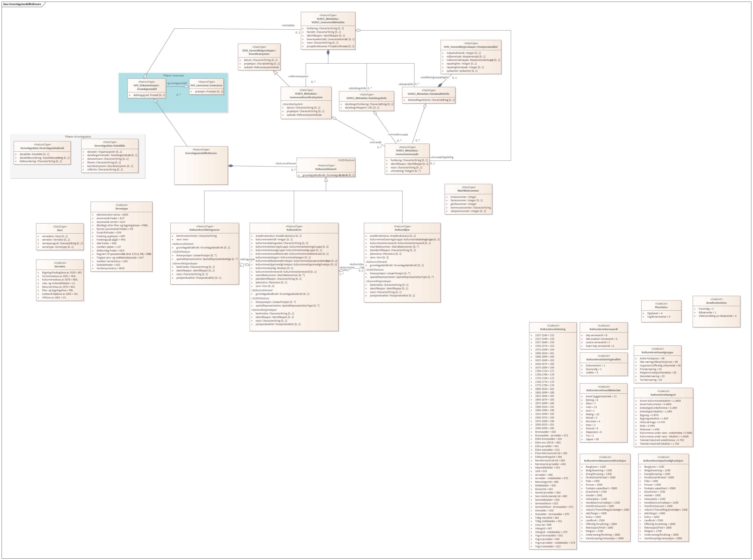Viewport: 753px width, 560px height.
Task: Click the KulturminneDateringKvalitet CodeList title
Action: pos(604,360)
